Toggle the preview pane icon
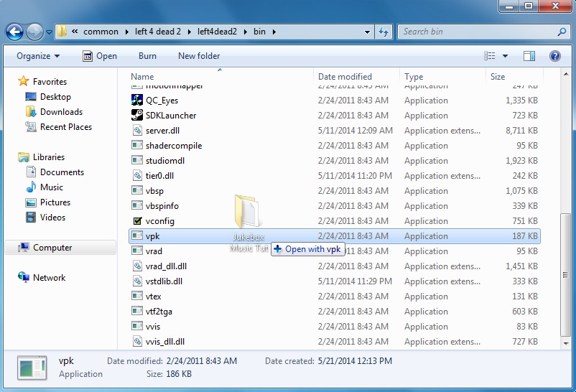576x392 pixels. pos(529,56)
